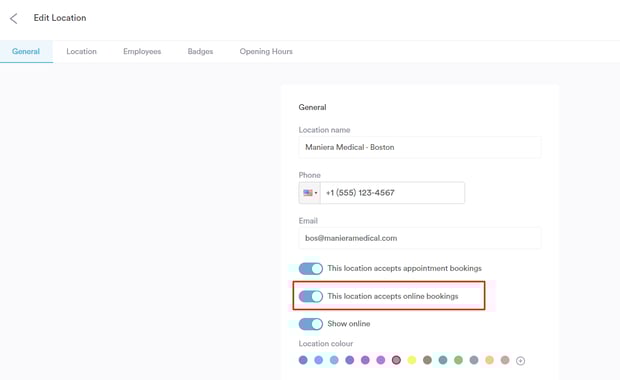Open the Employees tab

tap(142, 51)
